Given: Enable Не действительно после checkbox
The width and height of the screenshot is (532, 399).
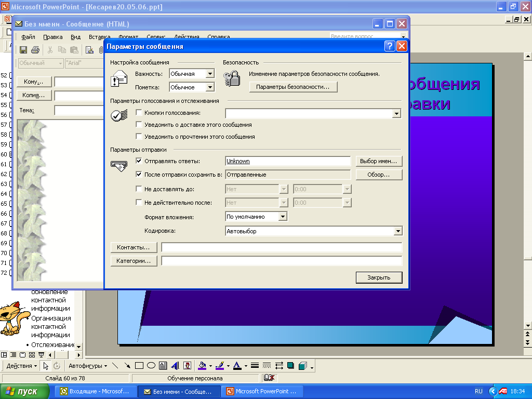Looking at the screenshot, I should click(139, 202).
